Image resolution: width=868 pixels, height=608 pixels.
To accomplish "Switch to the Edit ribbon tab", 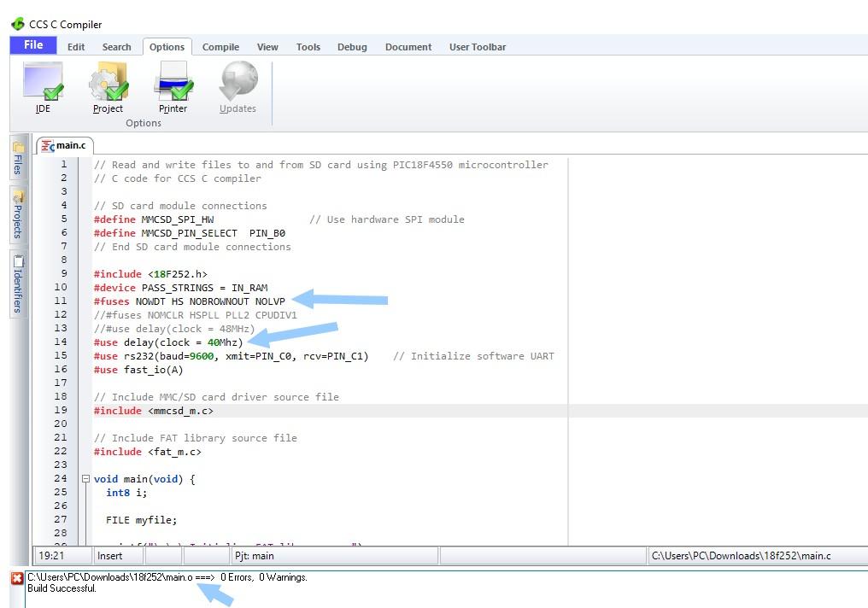I will [76, 47].
